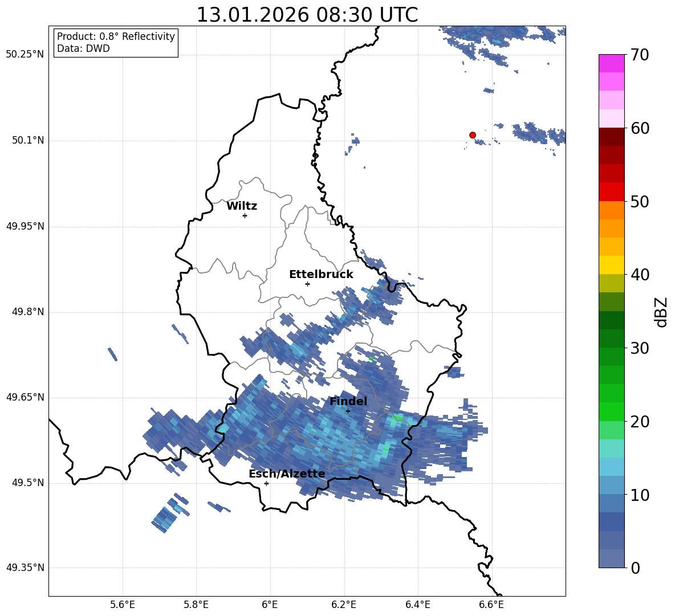
Task: Click the Wiltz city label
Action: tap(242, 206)
